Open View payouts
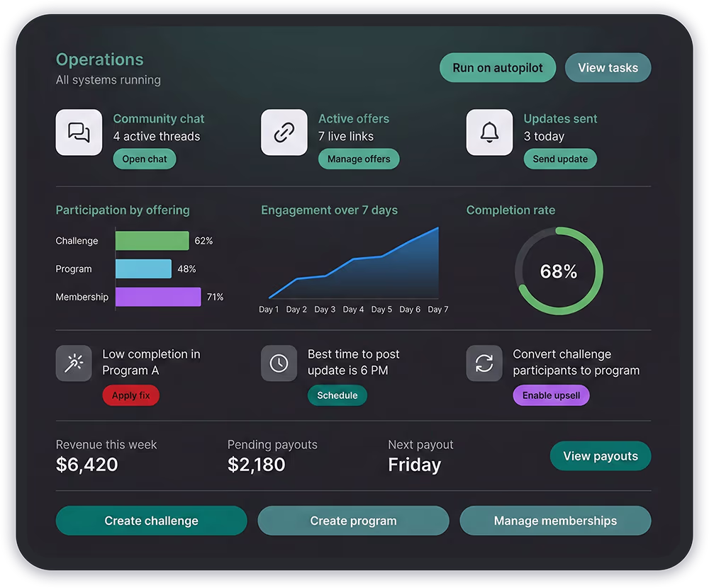 click(601, 456)
